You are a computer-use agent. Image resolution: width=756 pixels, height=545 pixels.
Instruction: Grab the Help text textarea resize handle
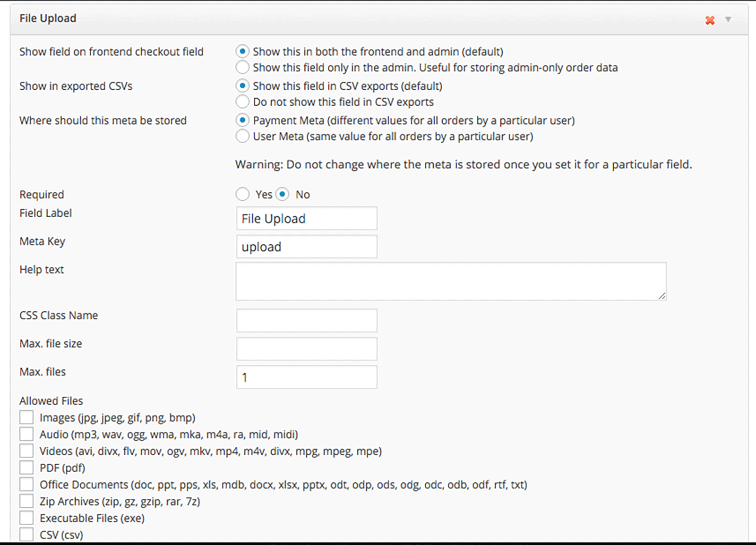click(x=662, y=296)
